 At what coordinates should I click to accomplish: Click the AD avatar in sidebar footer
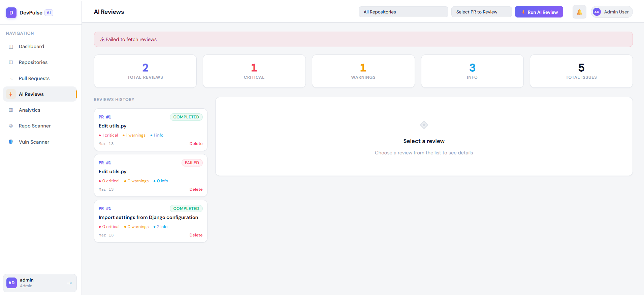click(11, 283)
